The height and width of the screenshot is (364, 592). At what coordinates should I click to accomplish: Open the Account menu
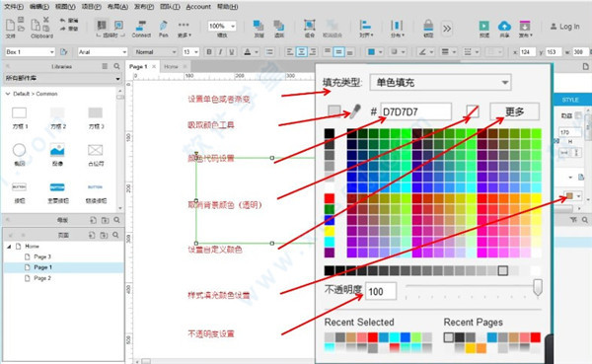(x=198, y=7)
